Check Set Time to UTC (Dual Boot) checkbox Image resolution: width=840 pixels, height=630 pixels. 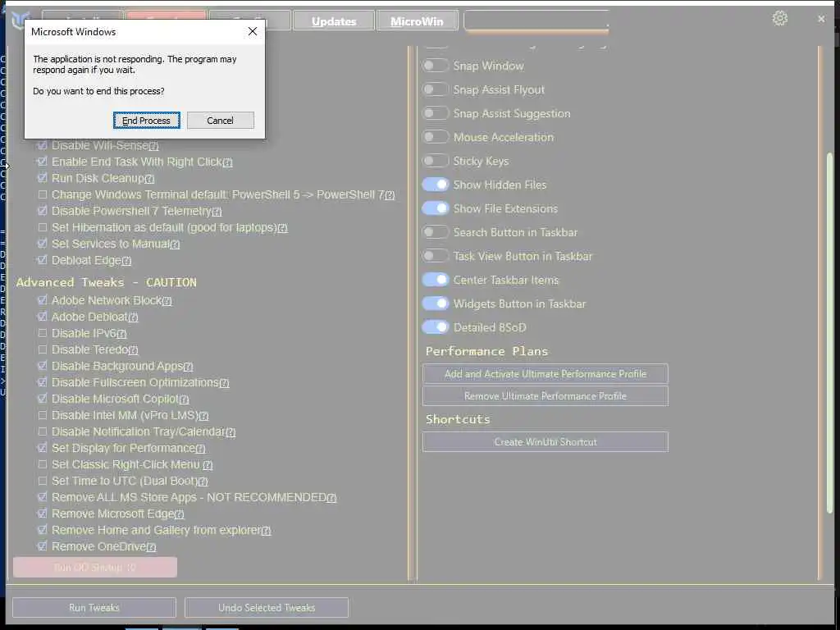click(43, 481)
